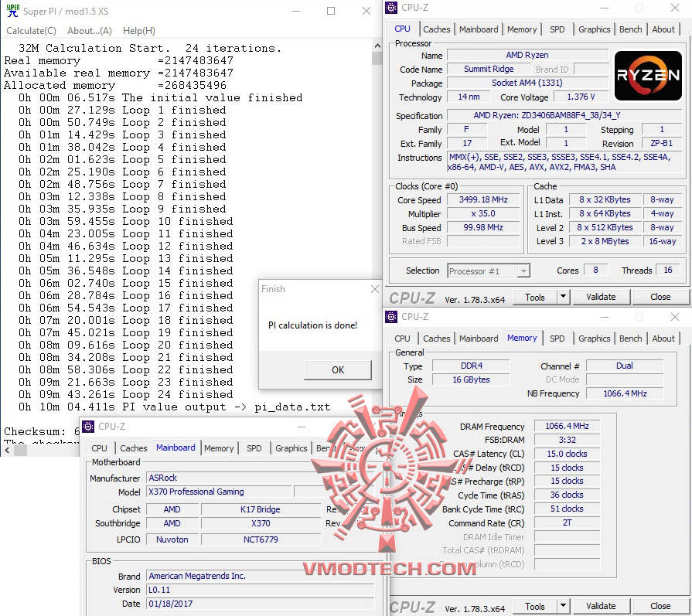
Task: Click the CAS# Latency value 15.0 clocks
Action: pos(567,454)
